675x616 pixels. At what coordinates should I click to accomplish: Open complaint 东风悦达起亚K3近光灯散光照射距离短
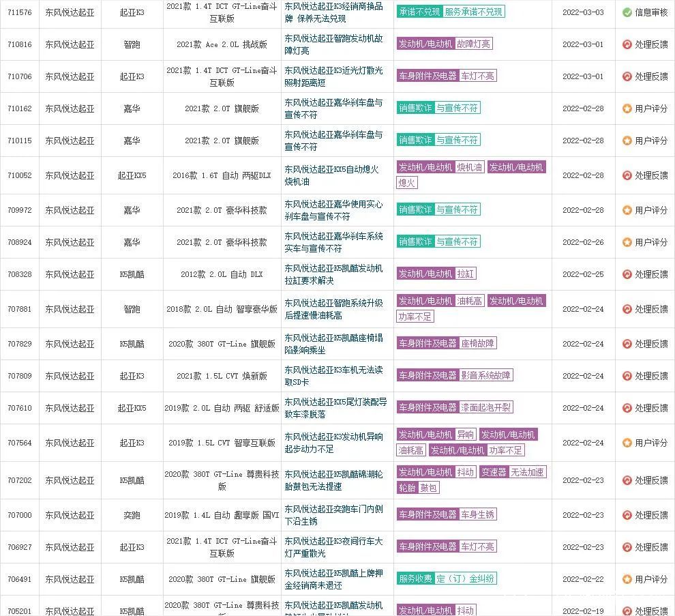click(x=333, y=76)
